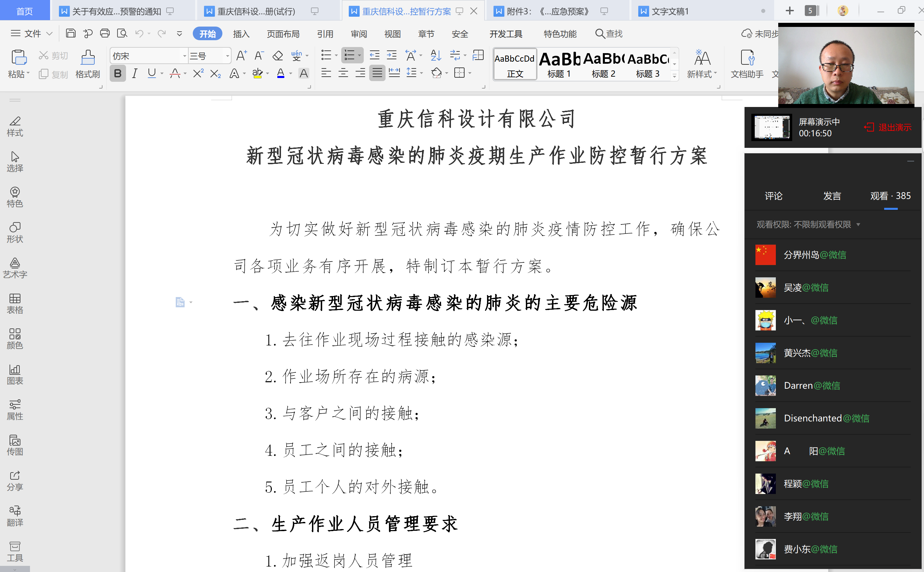Click the screen share preview thumbnail
The height and width of the screenshot is (572, 924).
[771, 127]
